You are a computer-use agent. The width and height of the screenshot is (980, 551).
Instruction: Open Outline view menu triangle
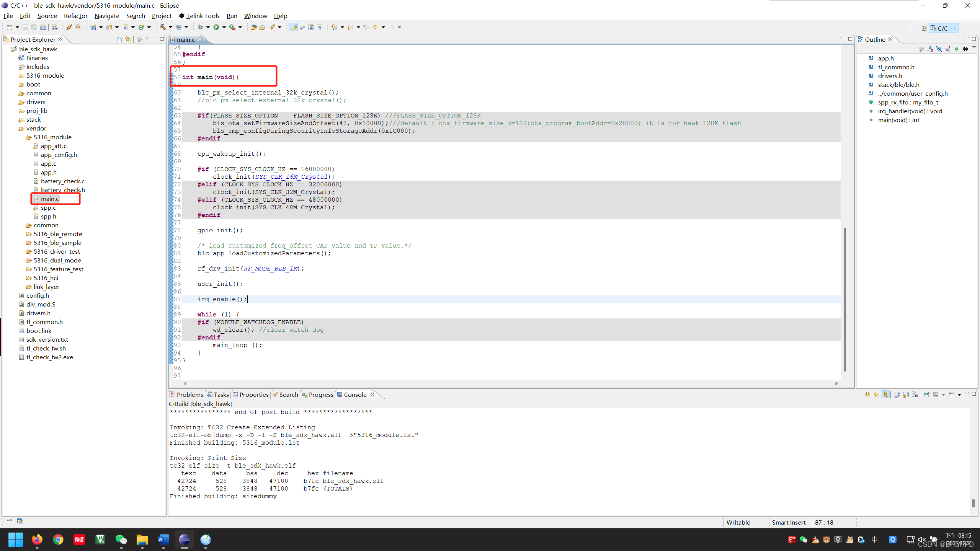[x=974, y=48]
